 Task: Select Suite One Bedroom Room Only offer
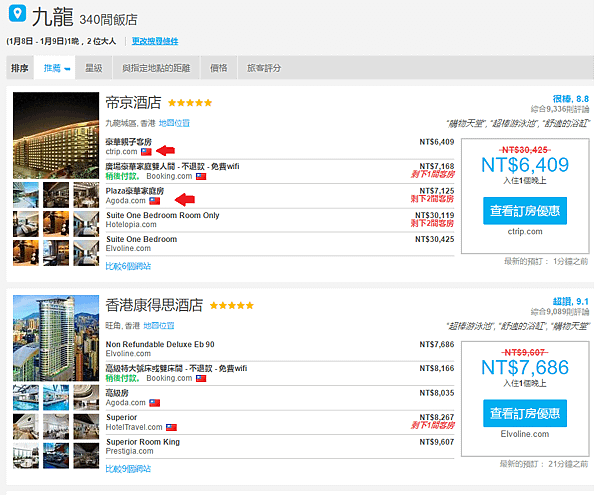[280, 220]
